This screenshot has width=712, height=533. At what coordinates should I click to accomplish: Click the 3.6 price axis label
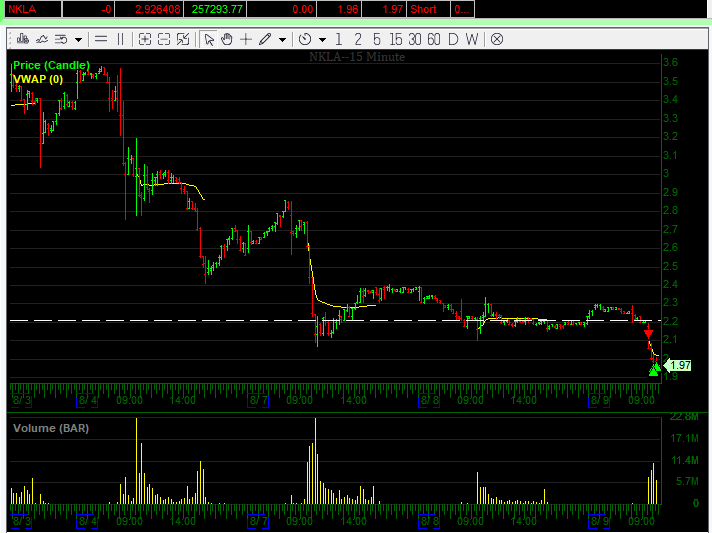[x=670, y=63]
